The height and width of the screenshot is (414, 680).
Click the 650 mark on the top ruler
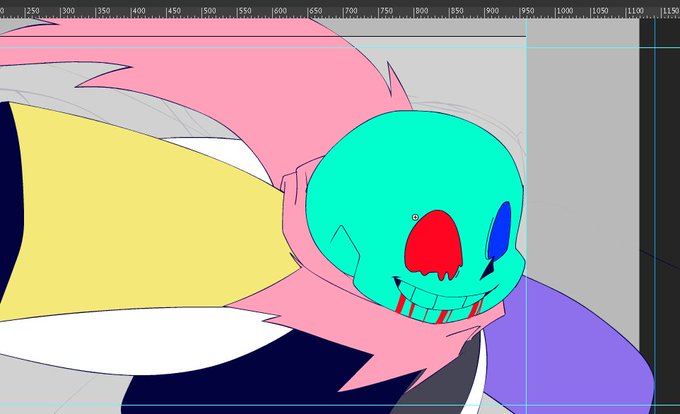pyautogui.click(x=316, y=11)
